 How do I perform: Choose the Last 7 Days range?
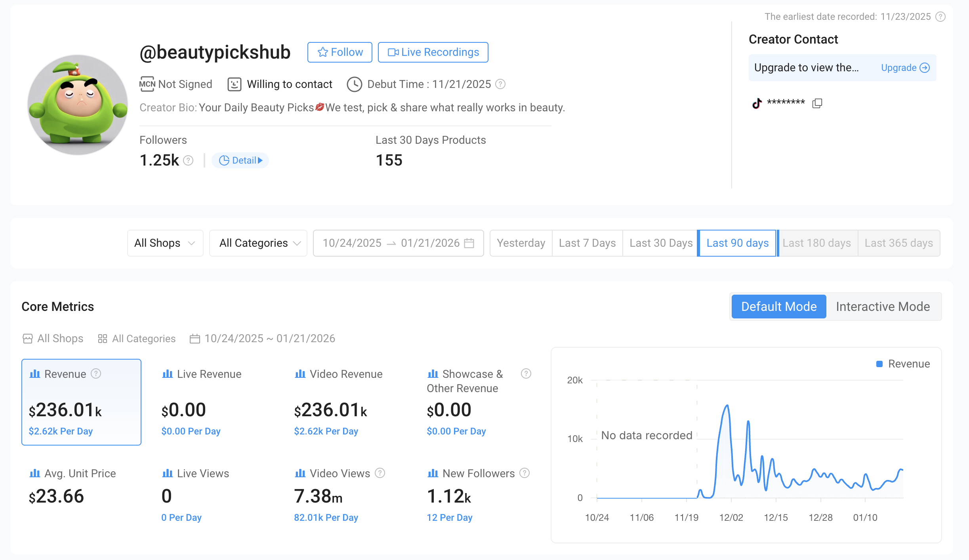[587, 243]
